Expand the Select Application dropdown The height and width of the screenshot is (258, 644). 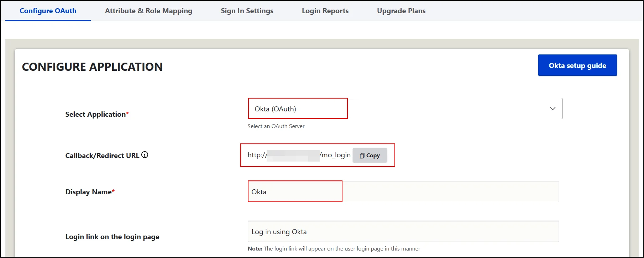pos(405,109)
